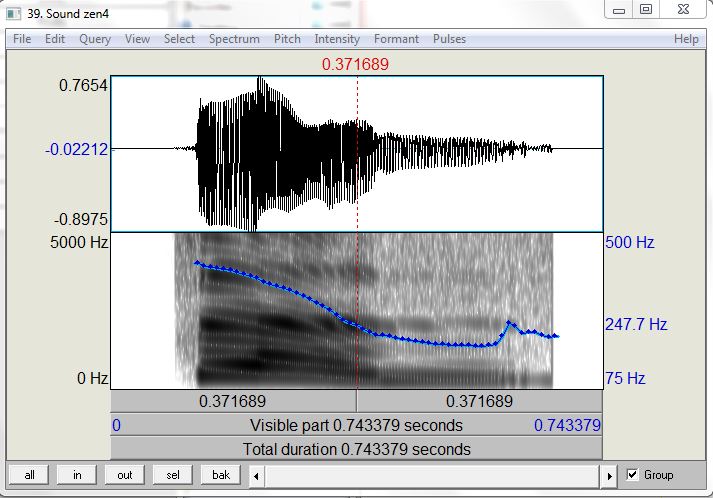The image size is (713, 498).
Task: Click the red cursor time 0.371689 label
Action: [x=355, y=64]
